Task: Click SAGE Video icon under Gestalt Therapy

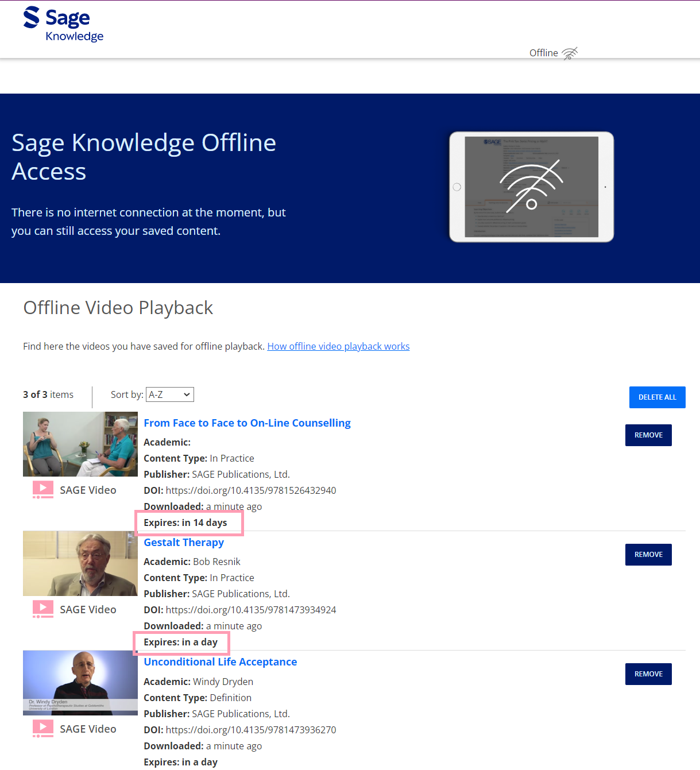Action: [43, 609]
